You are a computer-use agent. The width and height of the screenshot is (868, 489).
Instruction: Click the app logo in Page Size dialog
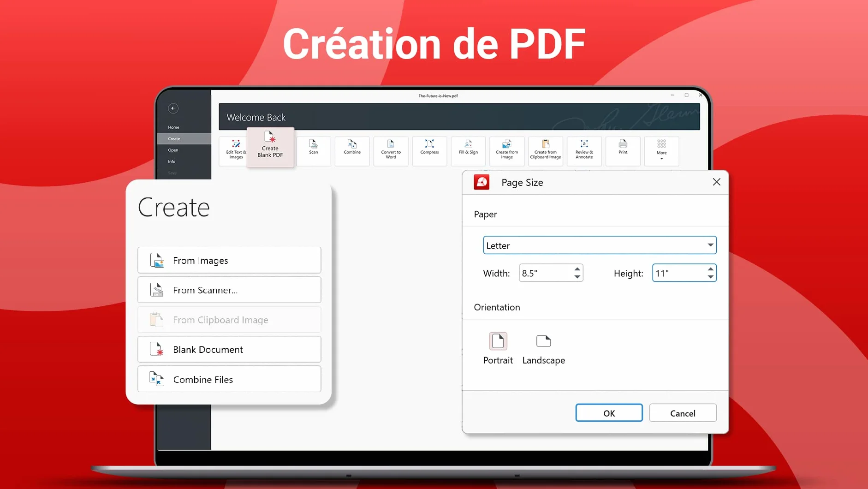(482, 182)
